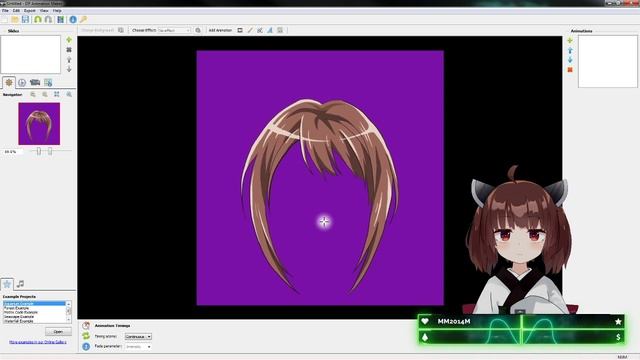The height and width of the screenshot is (360, 640).
Task: Open the Help menu
Action: click(57, 10)
